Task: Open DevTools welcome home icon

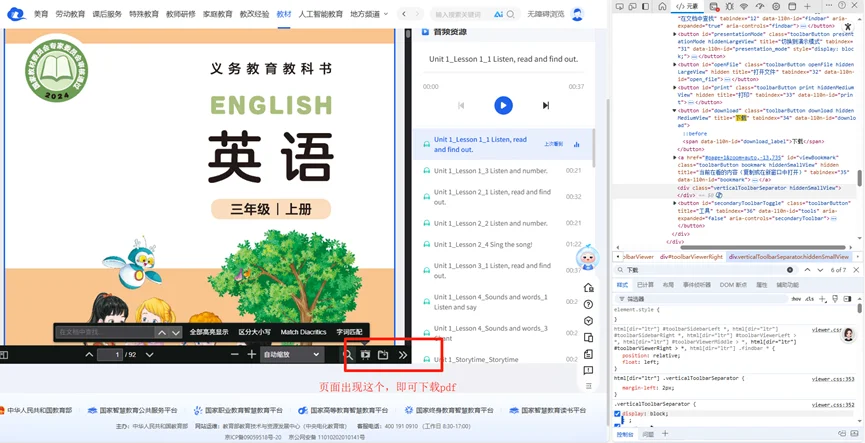Action: point(663,6)
